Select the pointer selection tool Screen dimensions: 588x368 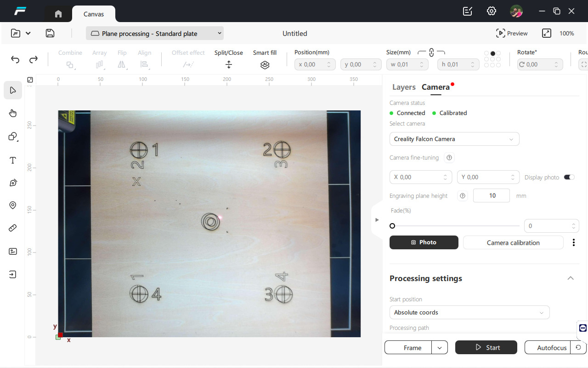13,90
